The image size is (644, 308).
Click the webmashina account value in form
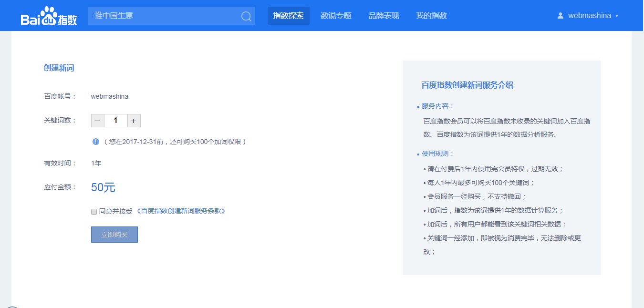tap(110, 96)
